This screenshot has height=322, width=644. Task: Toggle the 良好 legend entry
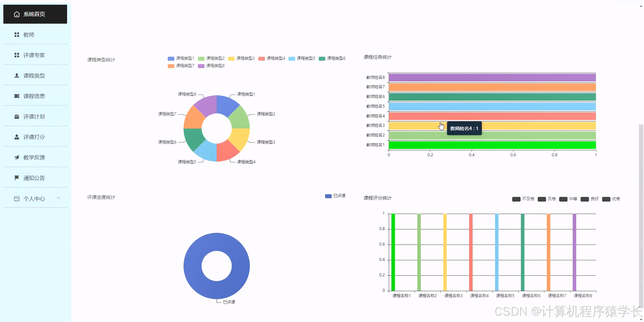tap(589, 199)
